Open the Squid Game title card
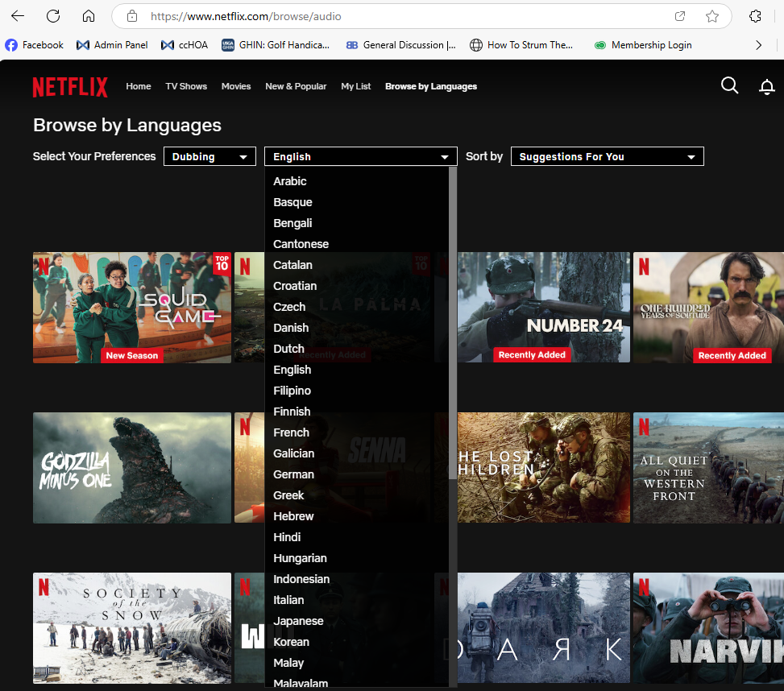This screenshot has width=784, height=691. coord(132,308)
